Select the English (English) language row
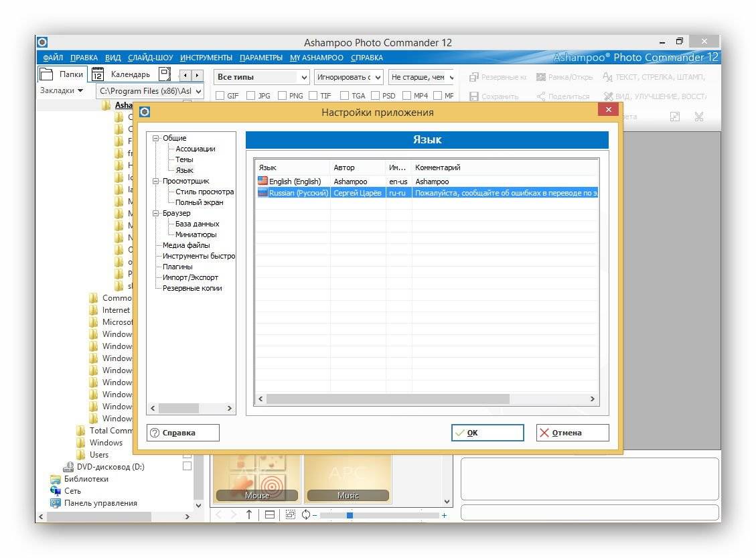Screen dimensions: 756x558 (427, 182)
